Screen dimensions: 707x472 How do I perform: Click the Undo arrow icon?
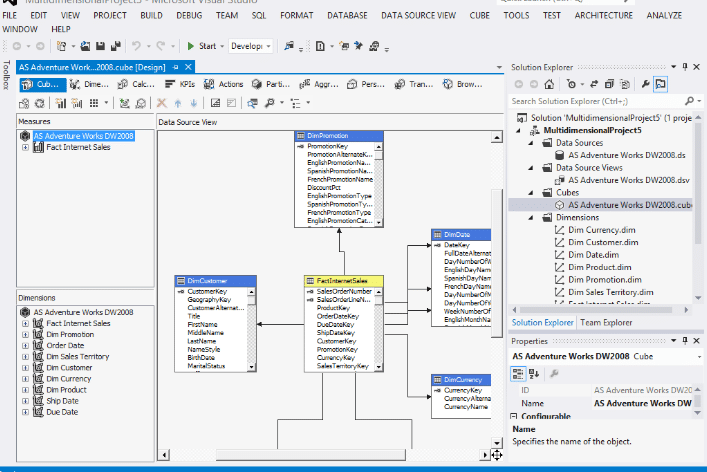pyautogui.click(x=137, y=46)
